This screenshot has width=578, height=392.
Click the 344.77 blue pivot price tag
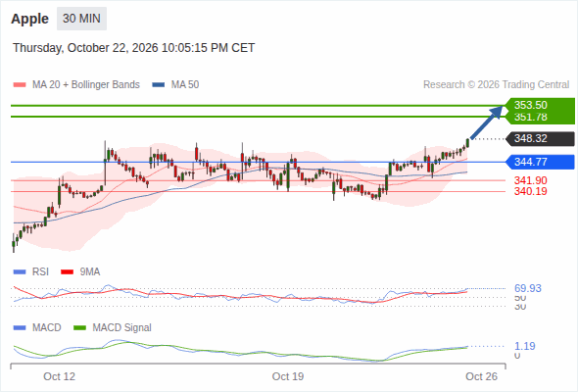(540, 162)
